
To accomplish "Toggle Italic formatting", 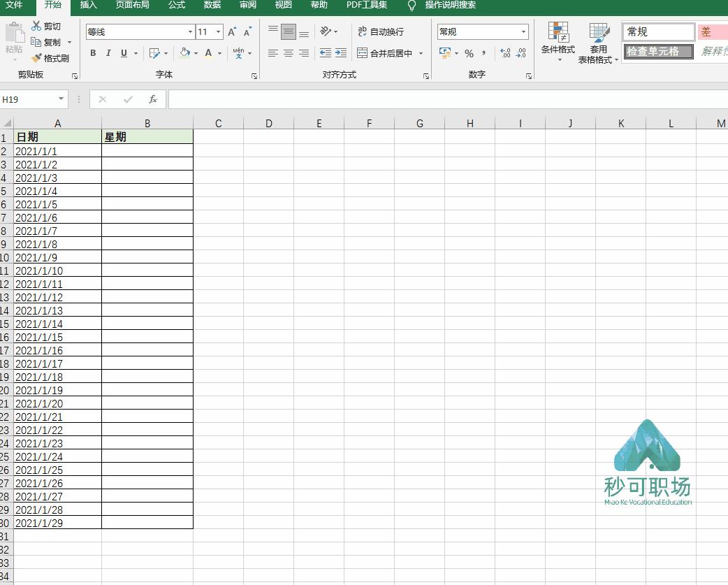I will (108, 53).
